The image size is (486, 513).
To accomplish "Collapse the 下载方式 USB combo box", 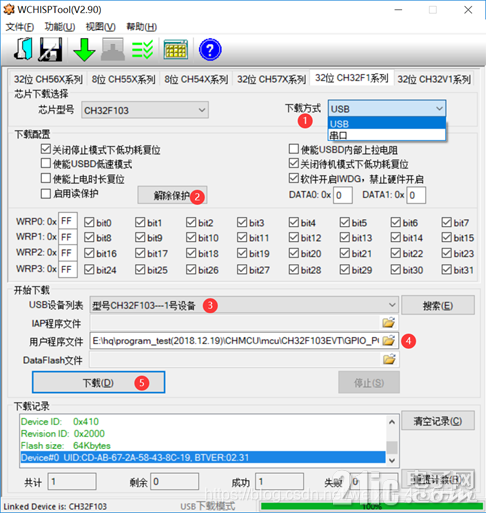I will pyautogui.click(x=387, y=109).
